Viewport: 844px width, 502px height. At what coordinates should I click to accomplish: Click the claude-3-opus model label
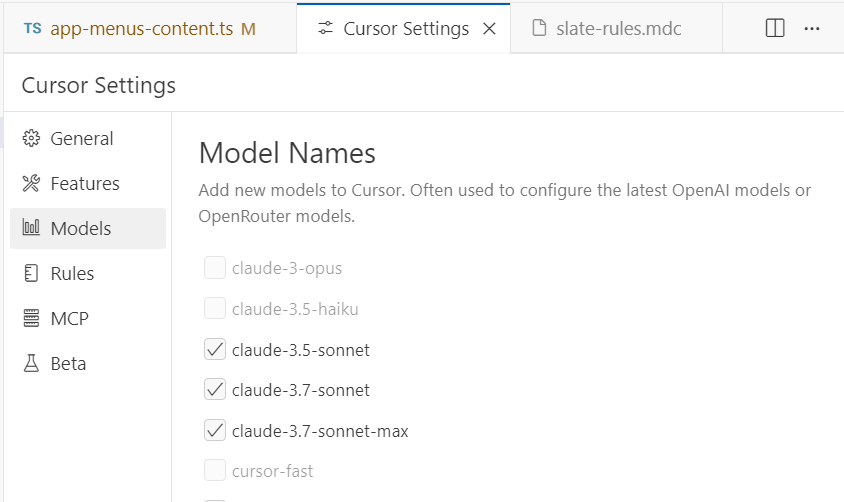287,268
